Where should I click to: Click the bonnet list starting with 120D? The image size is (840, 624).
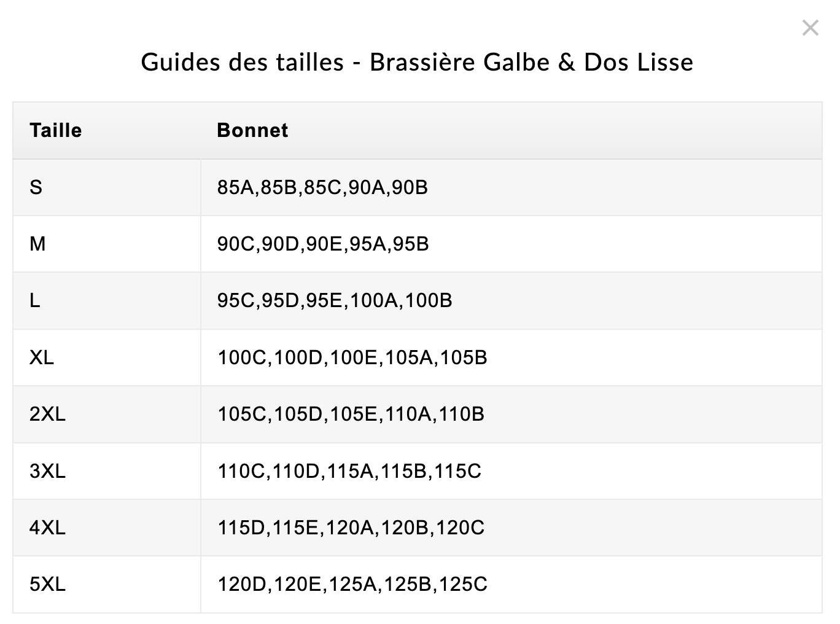coord(352,584)
